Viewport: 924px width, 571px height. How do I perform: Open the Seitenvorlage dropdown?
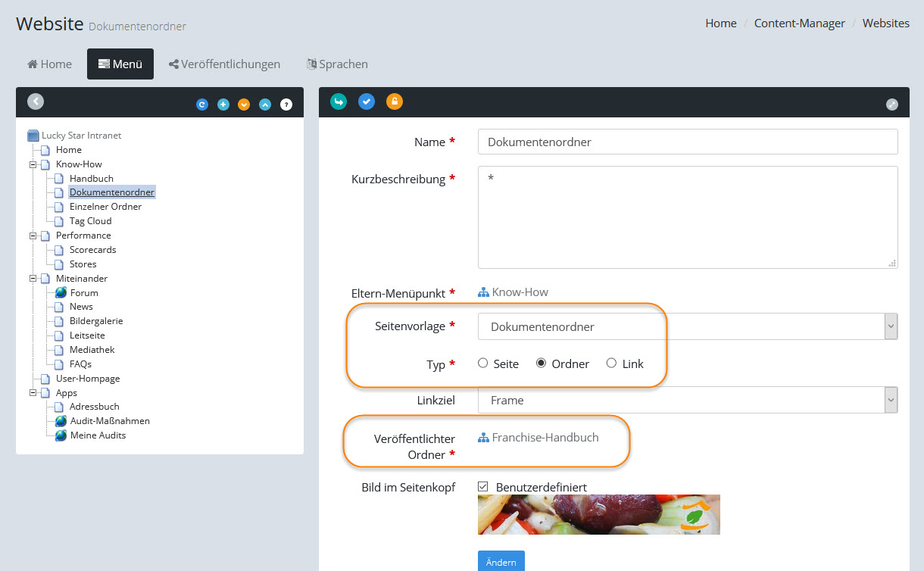pos(687,326)
